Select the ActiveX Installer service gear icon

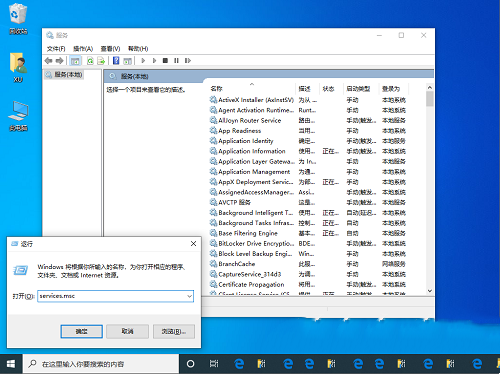coord(213,99)
